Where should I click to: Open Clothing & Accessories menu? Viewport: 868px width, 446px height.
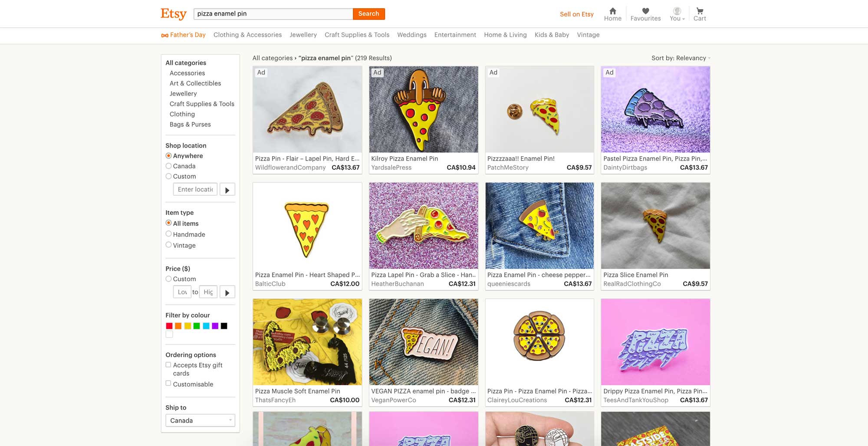pyautogui.click(x=247, y=35)
